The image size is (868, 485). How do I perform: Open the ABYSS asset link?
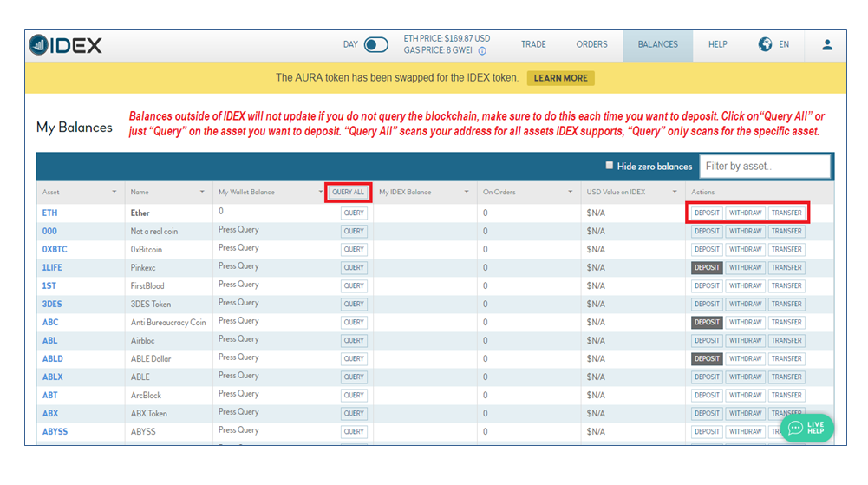coord(55,431)
